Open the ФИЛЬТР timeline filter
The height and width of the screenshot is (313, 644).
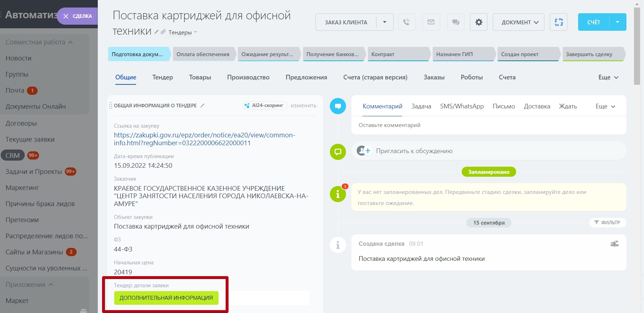[607, 222]
